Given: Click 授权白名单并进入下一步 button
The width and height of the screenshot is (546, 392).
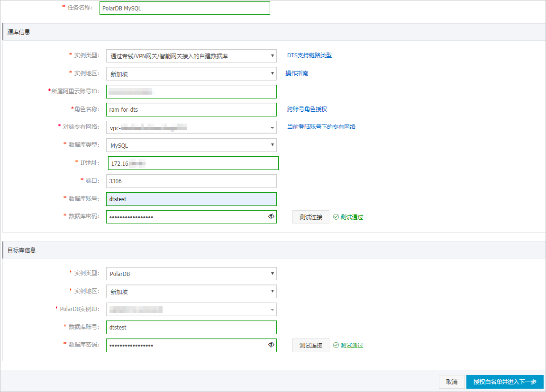Looking at the screenshot, I should [x=505, y=382].
